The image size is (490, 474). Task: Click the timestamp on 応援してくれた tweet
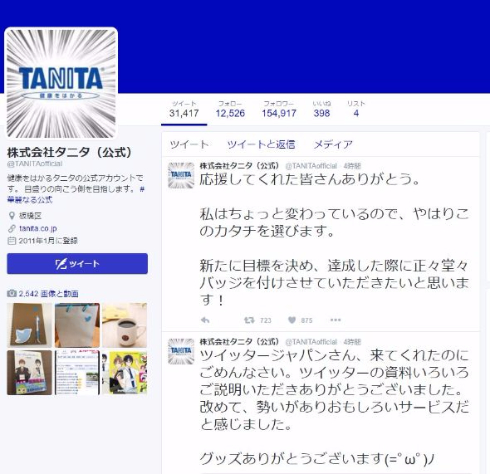(352, 166)
